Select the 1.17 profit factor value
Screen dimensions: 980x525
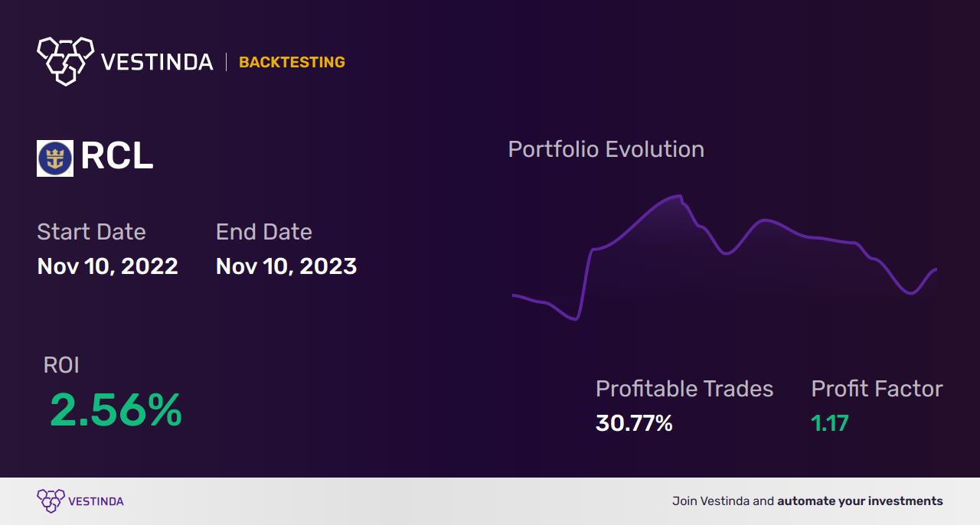tap(830, 422)
